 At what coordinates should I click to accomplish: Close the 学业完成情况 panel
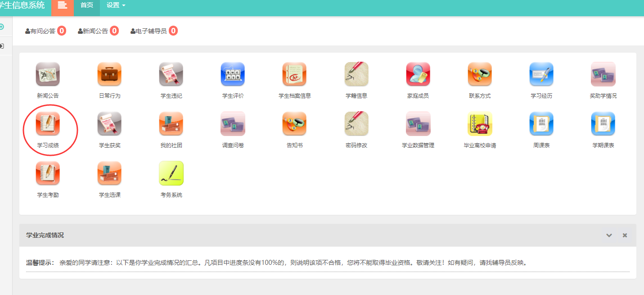pyautogui.click(x=625, y=235)
